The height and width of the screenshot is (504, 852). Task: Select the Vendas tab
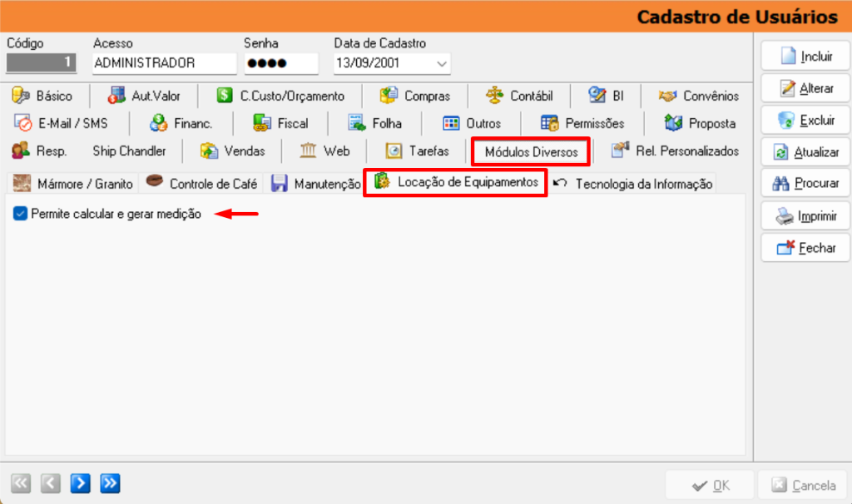click(x=233, y=151)
